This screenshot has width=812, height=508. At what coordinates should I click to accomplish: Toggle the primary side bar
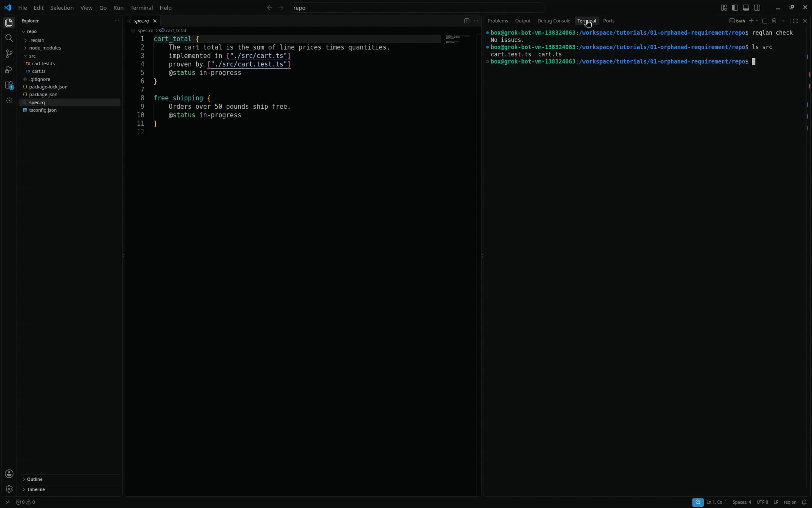click(735, 8)
